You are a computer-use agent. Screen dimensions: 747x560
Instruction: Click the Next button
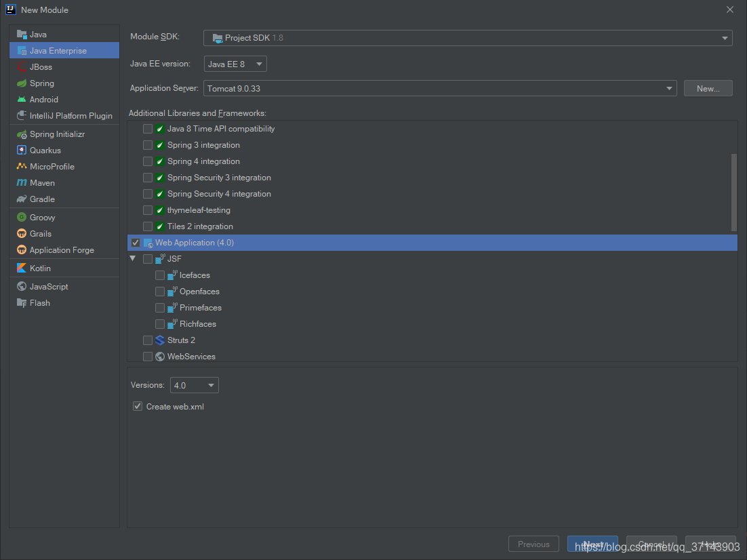coord(592,544)
